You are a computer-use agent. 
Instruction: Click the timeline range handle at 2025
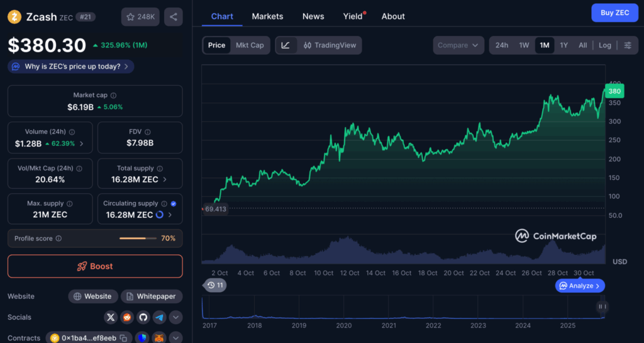coord(602,306)
